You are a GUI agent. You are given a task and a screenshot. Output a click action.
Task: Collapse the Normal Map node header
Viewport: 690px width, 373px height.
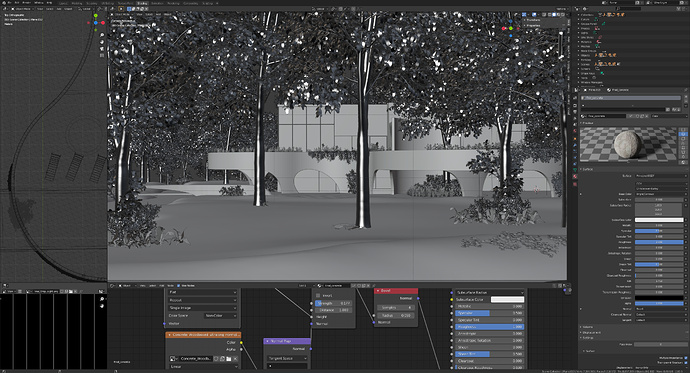268,341
